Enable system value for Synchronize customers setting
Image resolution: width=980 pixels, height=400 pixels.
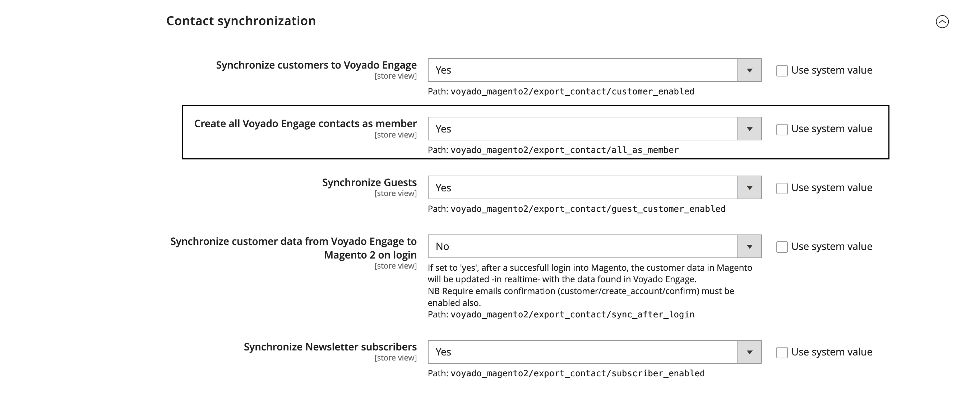click(x=782, y=71)
